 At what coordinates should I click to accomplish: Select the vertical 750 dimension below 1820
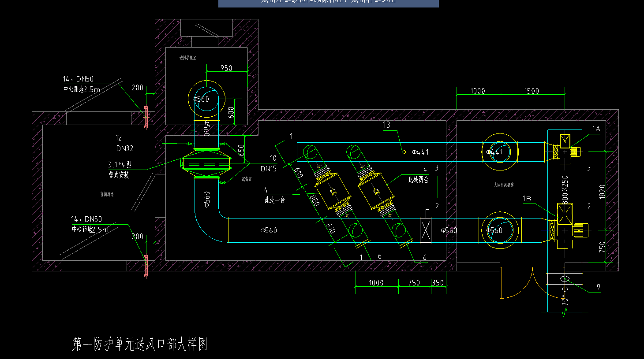(x=602, y=247)
